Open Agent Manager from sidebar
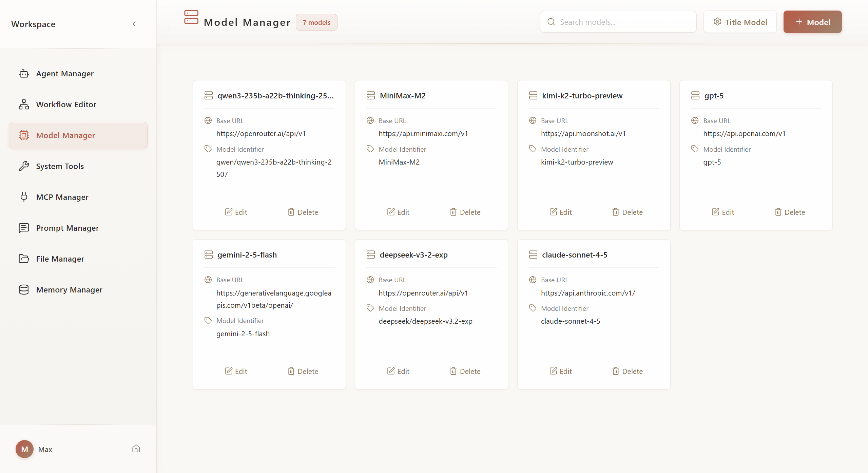 [65, 74]
